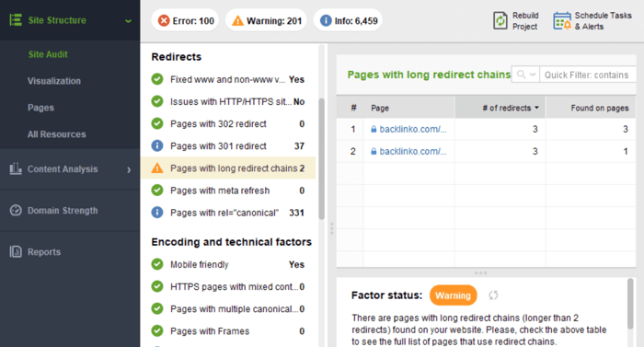Expand the Content Analysis section arrow
Screen dimensions: 644x347
point(129,169)
